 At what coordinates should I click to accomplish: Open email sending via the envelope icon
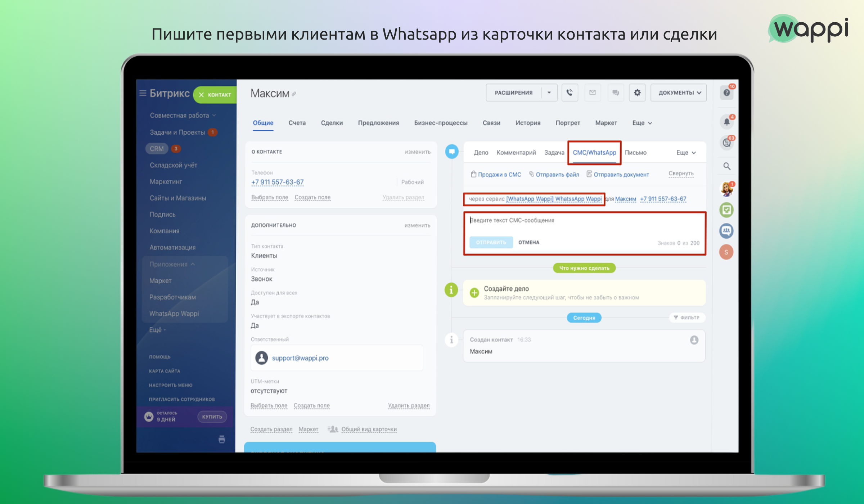pos(592,93)
